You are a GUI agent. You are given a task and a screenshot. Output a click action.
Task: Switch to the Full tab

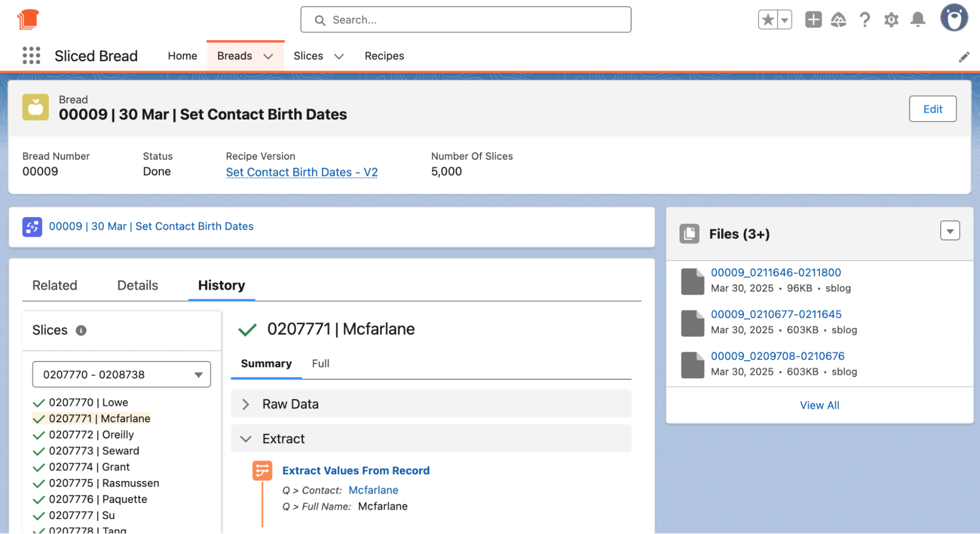coord(320,364)
